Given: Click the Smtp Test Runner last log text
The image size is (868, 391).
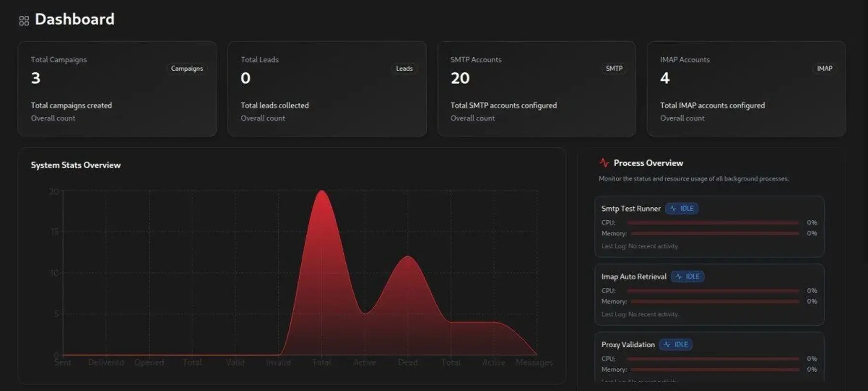Looking at the screenshot, I should (x=640, y=246).
